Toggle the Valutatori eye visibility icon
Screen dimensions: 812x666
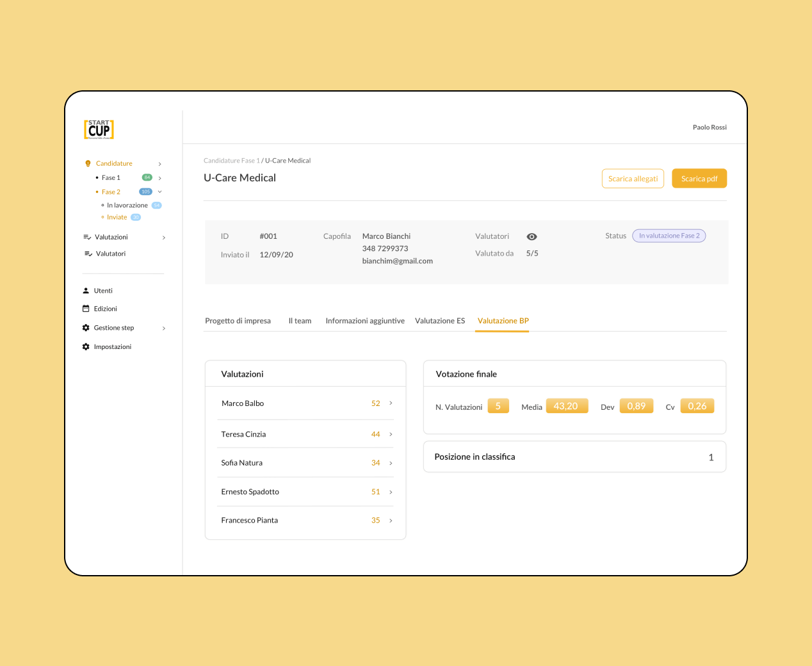[532, 236]
